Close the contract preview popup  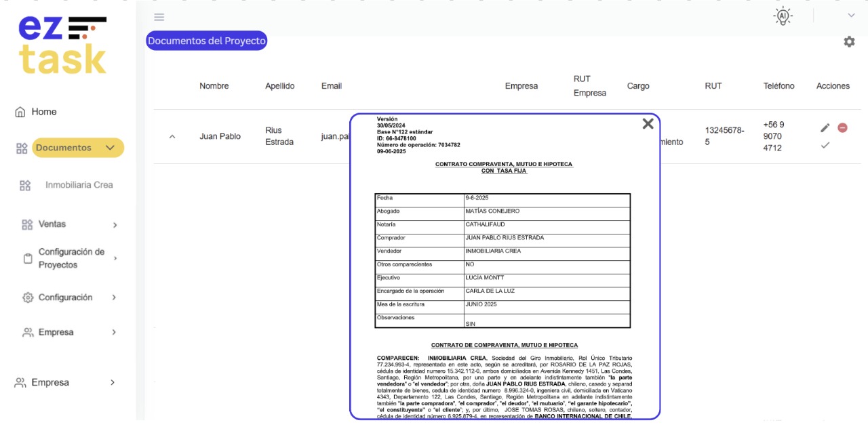(x=648, y=123)
